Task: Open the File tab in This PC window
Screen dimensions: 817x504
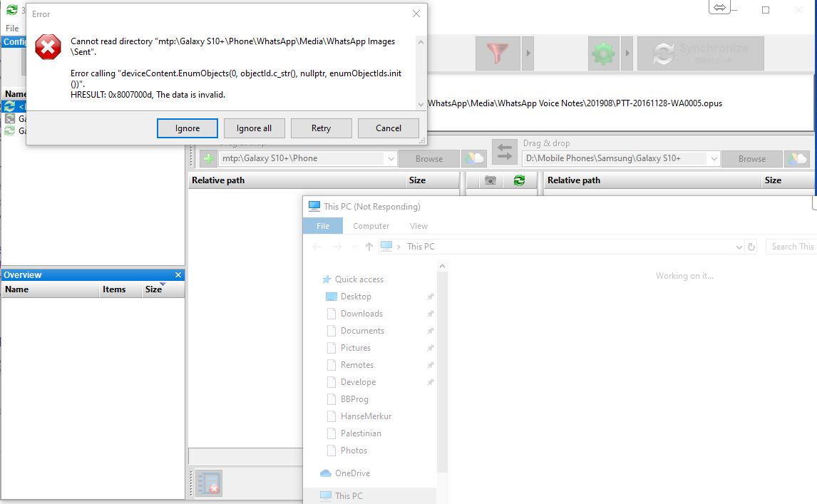Action: click(322, 226)
